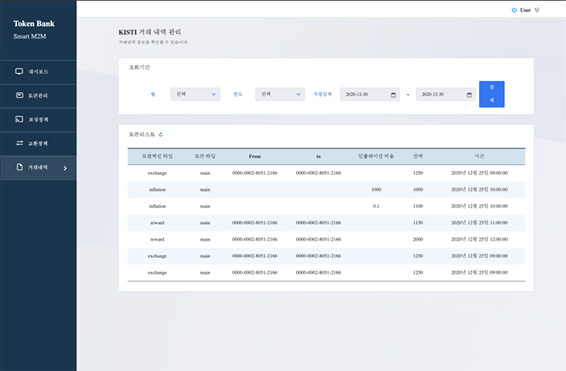Click the 트랜젝션 타입 column header

(157, 156)
